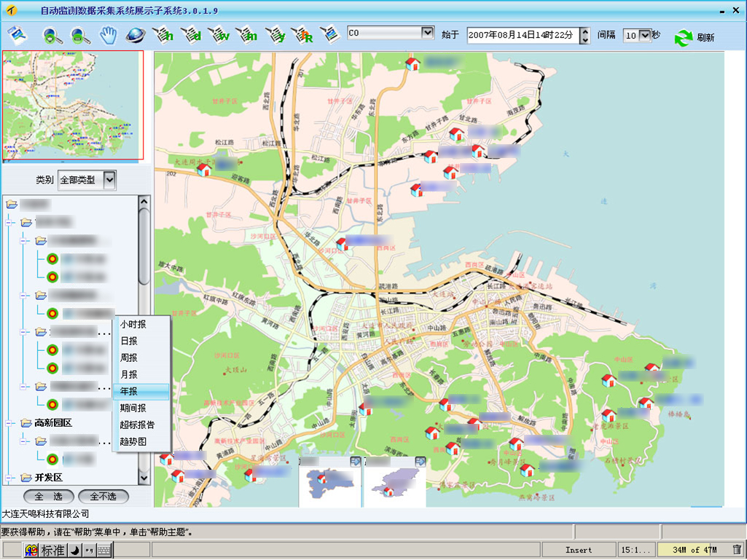Select the 开发区 tree label

pyautogui.click(x=49, y=478)
